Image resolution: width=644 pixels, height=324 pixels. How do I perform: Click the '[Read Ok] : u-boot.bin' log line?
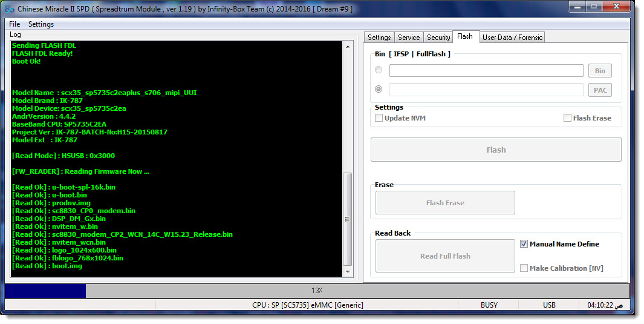click(50, 195)
